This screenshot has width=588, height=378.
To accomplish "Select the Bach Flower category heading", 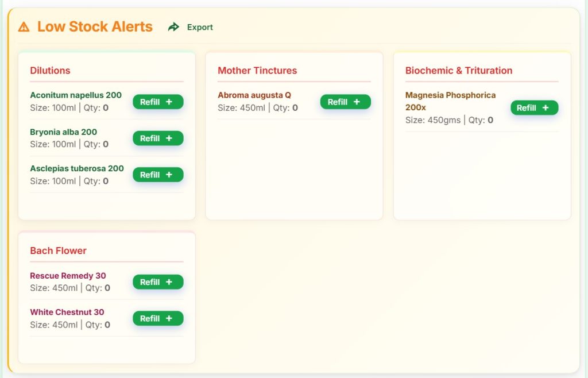I will pos(58,250).
